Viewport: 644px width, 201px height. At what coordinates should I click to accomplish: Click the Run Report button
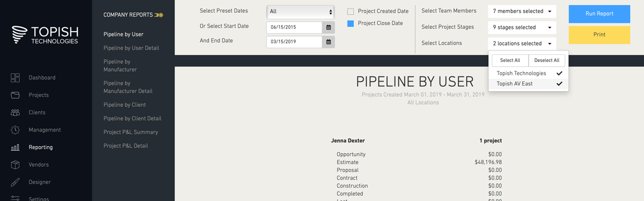(x=599, y=14)
